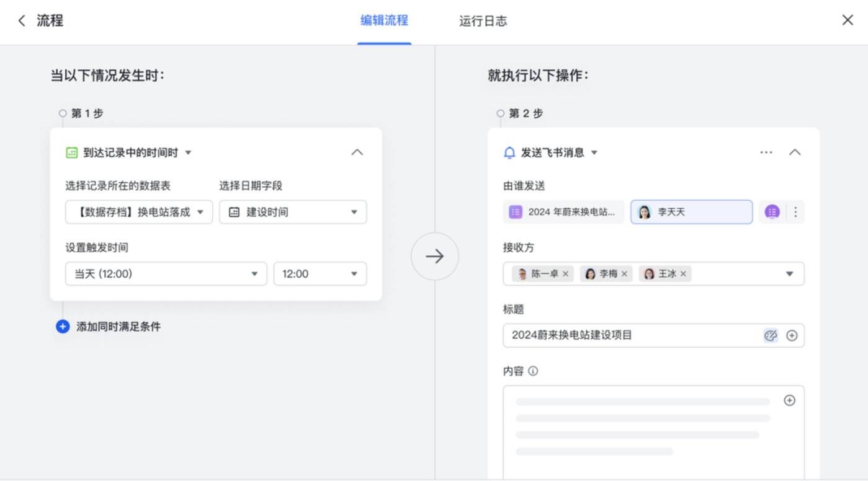Viewport: 868px width, 481px height.
Task: Click the vertical dots next to the purple bot icon
Action: pos(795,212)
